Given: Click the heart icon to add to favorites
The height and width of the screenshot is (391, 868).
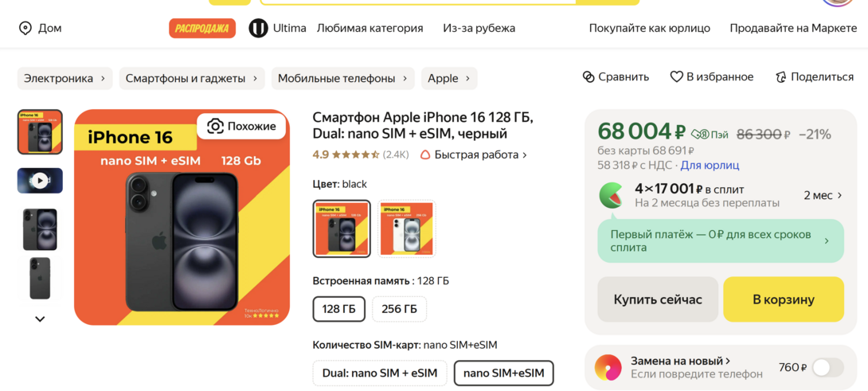Looking at the screenshot, I should pos(676,77).
